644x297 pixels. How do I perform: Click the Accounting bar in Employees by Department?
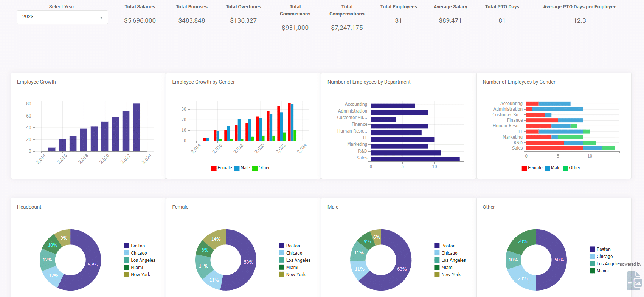point(393,106)
